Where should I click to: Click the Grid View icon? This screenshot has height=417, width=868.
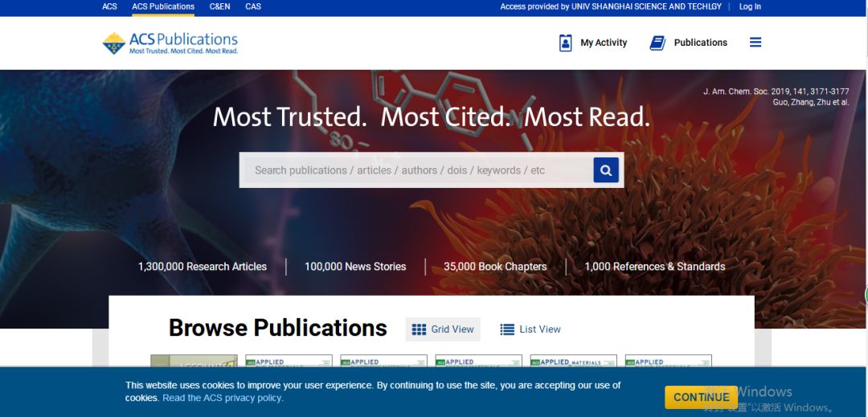click(x=419, y=329)
